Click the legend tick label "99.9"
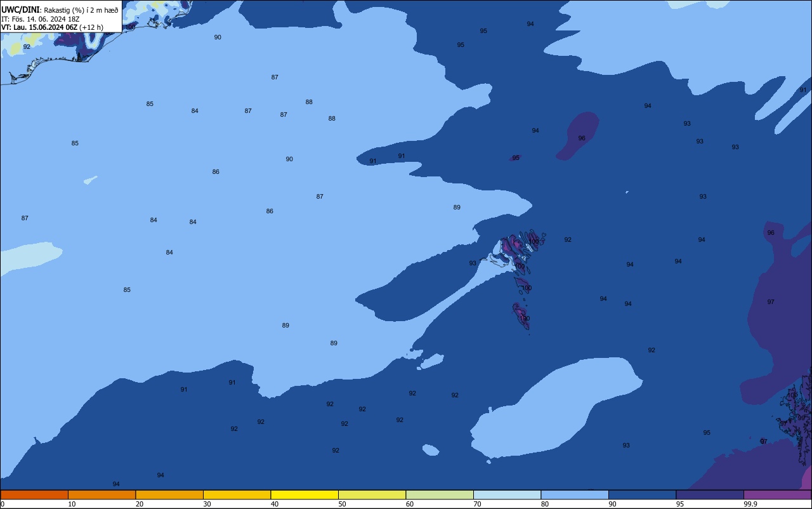This screenshot has height=509, width=812. click(750, 504)
